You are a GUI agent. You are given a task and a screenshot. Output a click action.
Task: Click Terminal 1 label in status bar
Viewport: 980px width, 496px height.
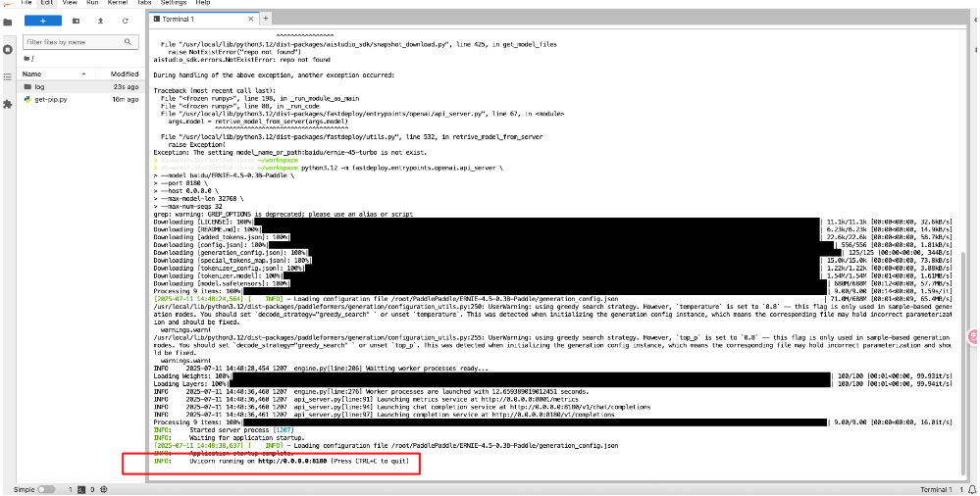(936, 490)
